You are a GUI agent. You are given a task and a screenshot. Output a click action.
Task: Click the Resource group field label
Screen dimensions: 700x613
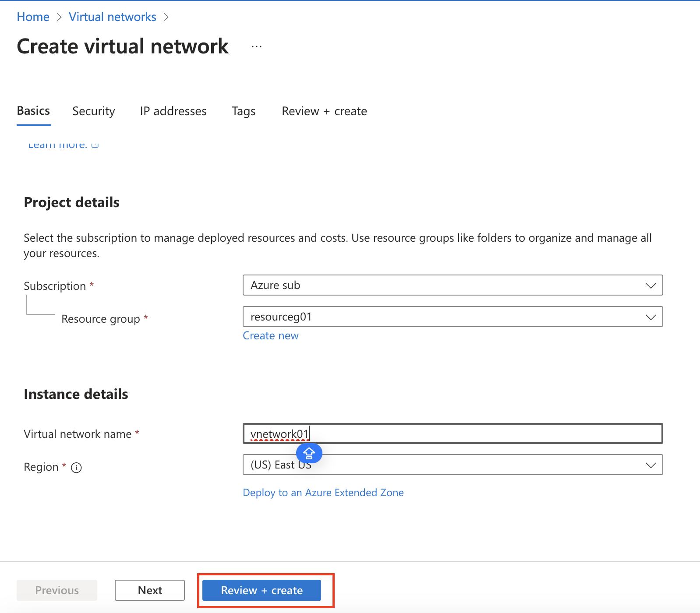pyautogui.click(x=101, y=319)
